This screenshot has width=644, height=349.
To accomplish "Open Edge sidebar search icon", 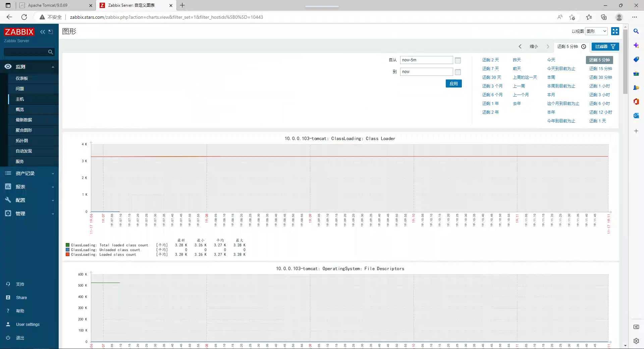I will coord(636,31).
